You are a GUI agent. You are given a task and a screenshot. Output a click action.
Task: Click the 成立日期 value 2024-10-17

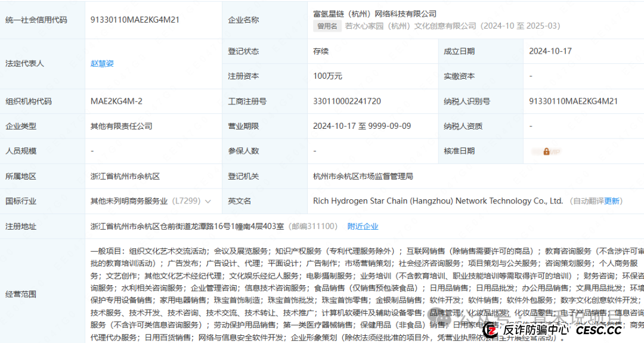550,51
